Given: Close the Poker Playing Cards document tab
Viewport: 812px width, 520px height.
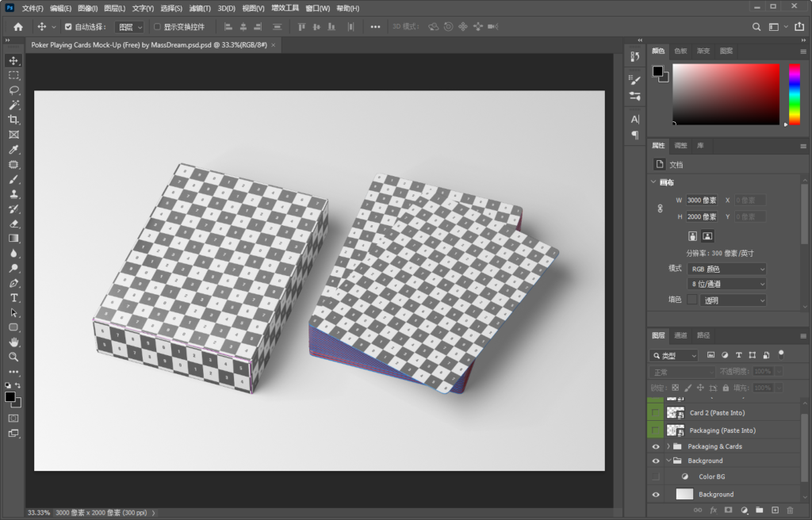Looking at the screenshot, I should (274, 45).
